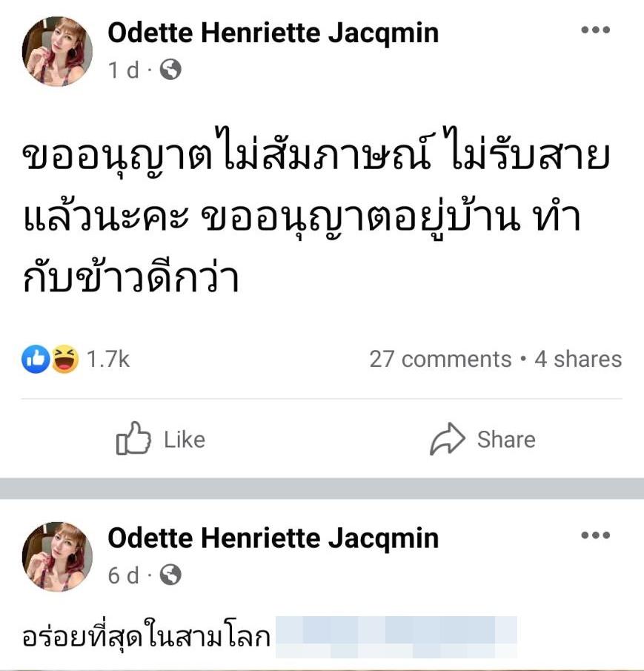View the 1.7k reactions list
Image resolution: width=644 pixels, height=671 pixels.
108,360
